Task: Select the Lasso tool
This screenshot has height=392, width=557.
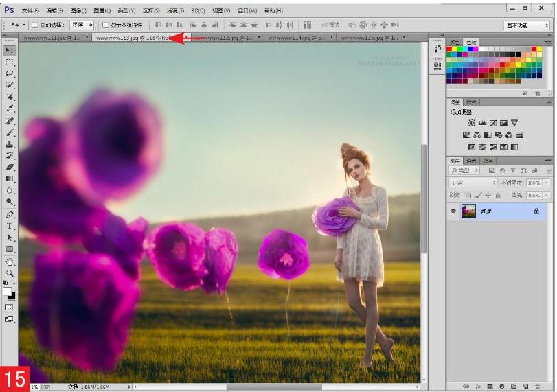Action: (x=10, y=73)
